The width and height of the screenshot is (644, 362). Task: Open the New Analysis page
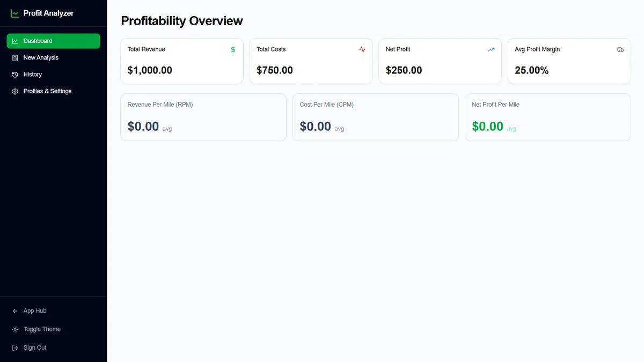(x=54, y=58)
